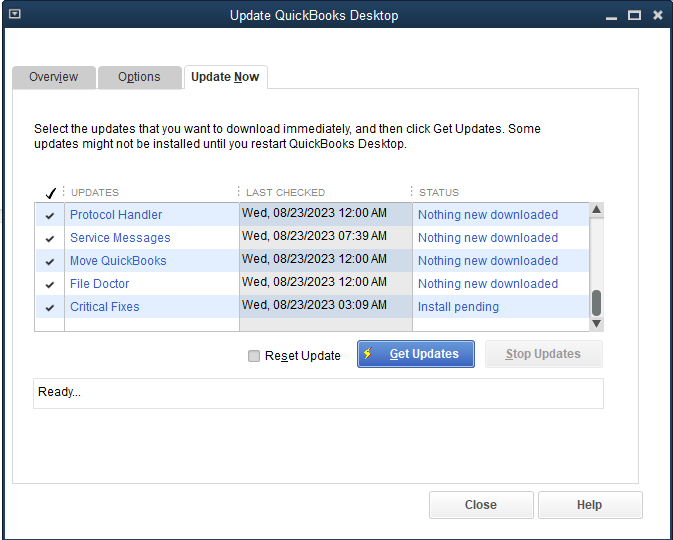Image resolution: width=673 pixels, height=540 pixels.
Task: Select Protocol Handler's Nothing new downloaded status
Action: coord(488,215)
